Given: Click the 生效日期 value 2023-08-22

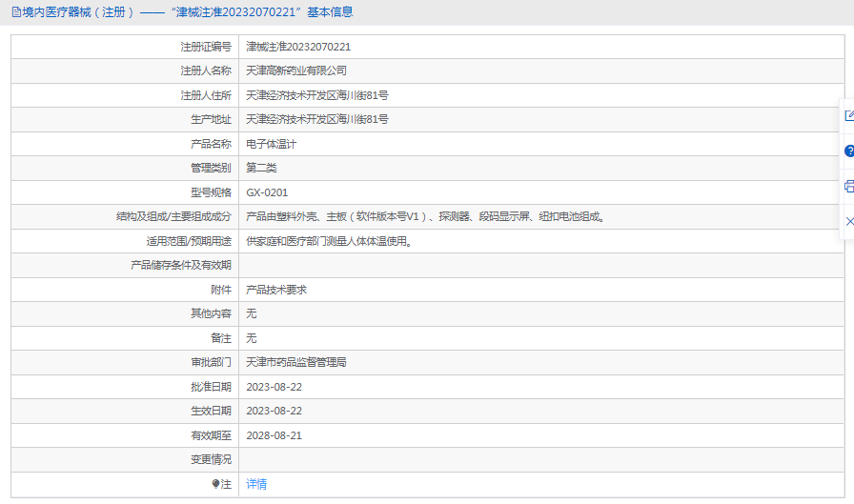Looking at the screenshot, I should point(274,411).
